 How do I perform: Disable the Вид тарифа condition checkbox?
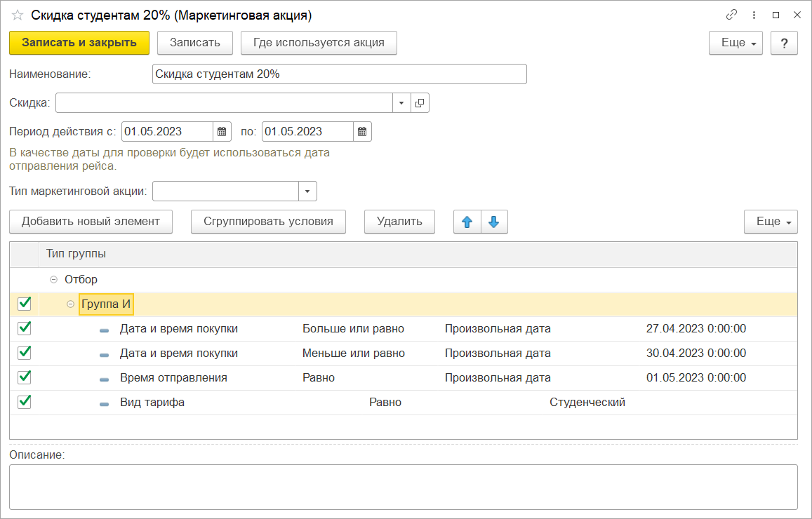(x=25, y=402)
